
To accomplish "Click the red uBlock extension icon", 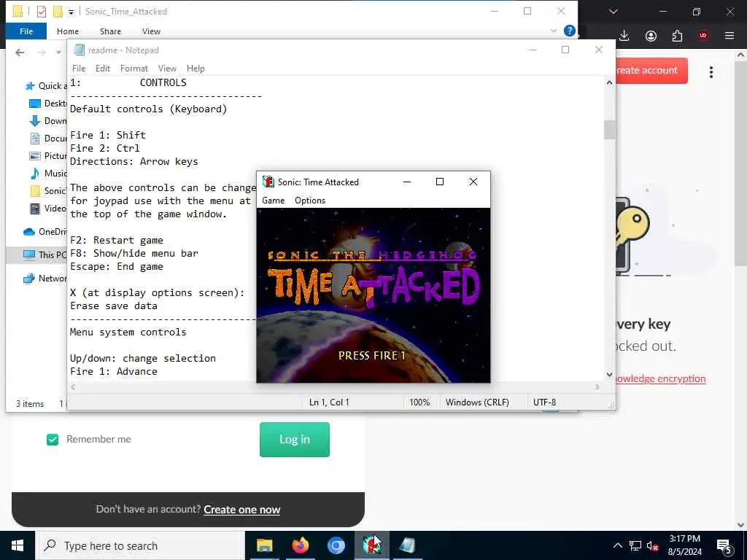I will [x=703, y=36].
